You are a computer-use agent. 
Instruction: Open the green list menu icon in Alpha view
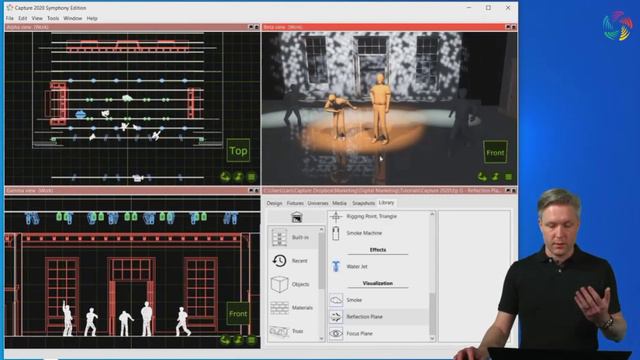(x=251, y=176)
